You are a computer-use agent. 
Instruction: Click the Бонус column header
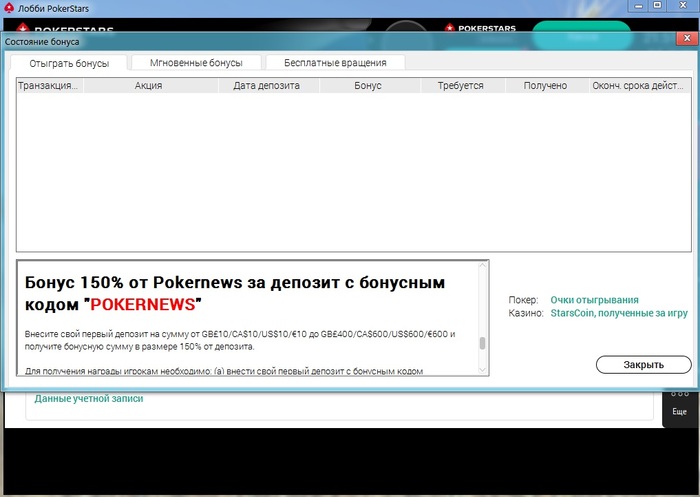(368, 85)
